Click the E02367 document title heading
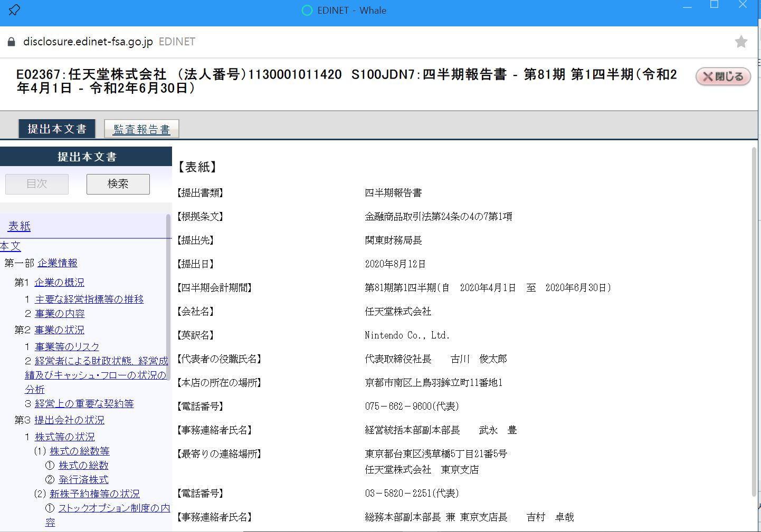 [346, 81]
